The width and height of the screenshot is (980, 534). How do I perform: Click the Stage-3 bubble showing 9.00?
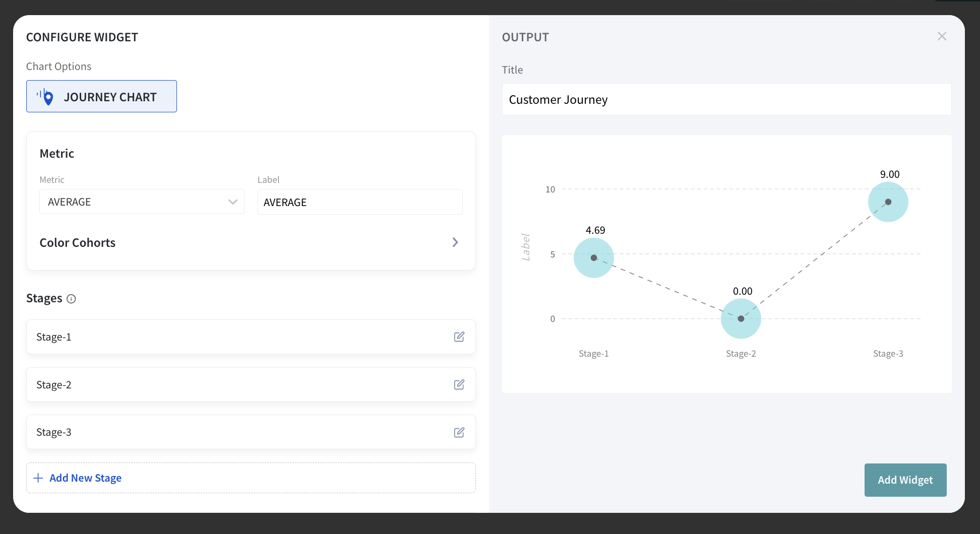pos(888,202)
